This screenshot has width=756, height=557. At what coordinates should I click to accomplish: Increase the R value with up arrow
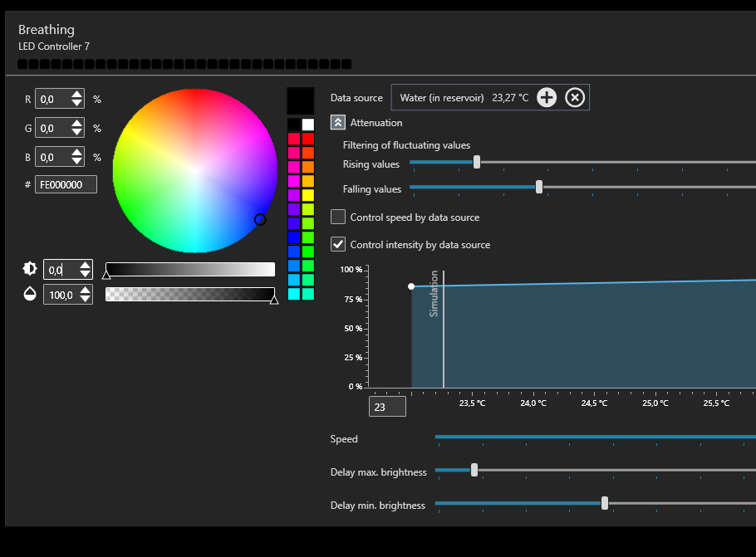click(77, 95)
